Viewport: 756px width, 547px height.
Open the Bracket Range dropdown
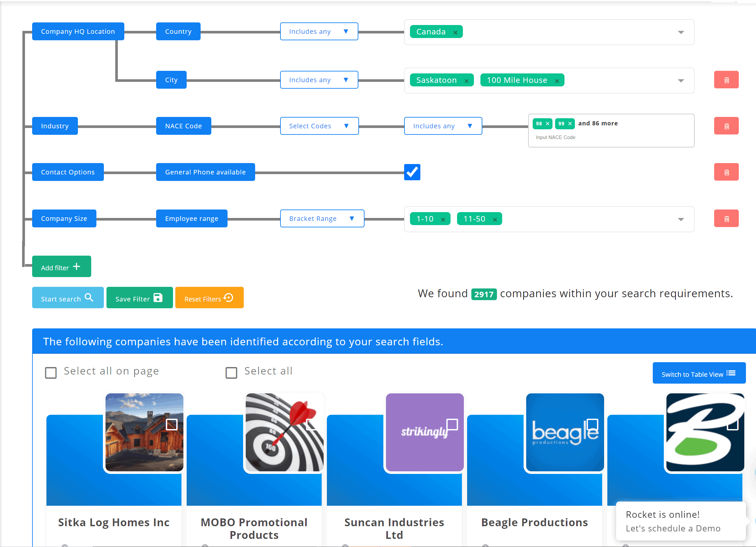tap(322, 219)
